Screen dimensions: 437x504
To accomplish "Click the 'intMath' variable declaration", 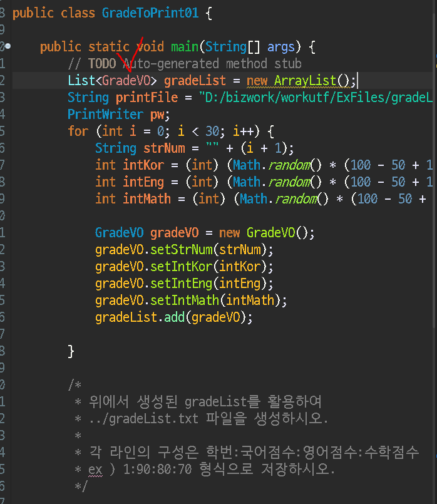I will (x=147, y=199).
